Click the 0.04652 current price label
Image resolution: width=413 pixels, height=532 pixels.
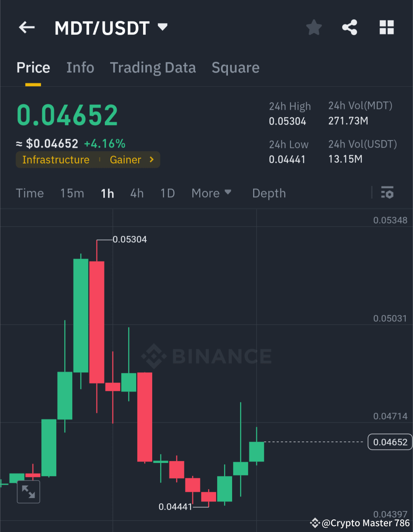390,442
